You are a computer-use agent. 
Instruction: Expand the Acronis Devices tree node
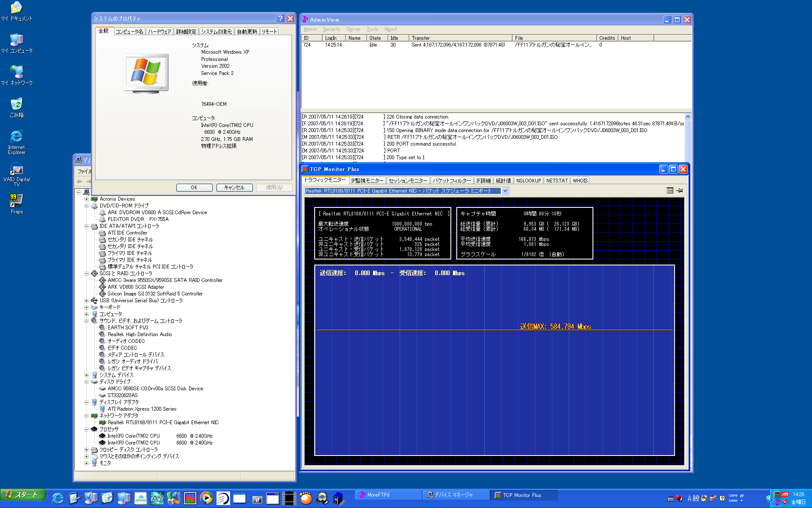tap(87, 199)
